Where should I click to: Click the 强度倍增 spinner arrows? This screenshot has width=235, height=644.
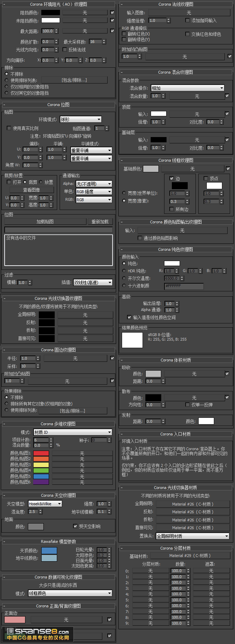click(168, 20)
